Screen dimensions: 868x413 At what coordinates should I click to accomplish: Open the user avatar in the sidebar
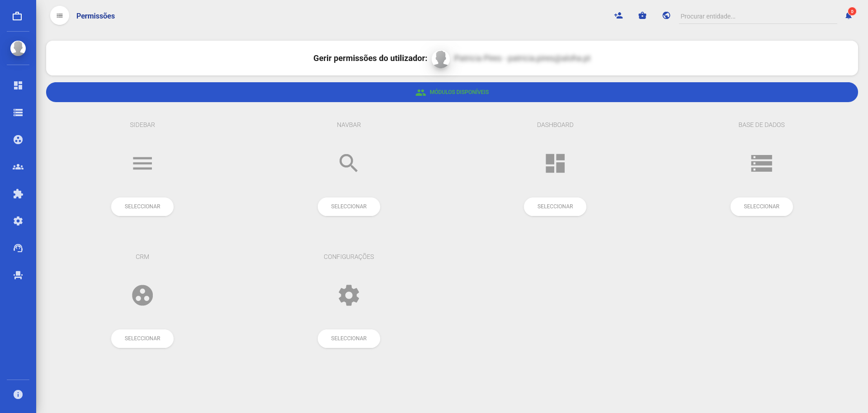click(18, 48)
